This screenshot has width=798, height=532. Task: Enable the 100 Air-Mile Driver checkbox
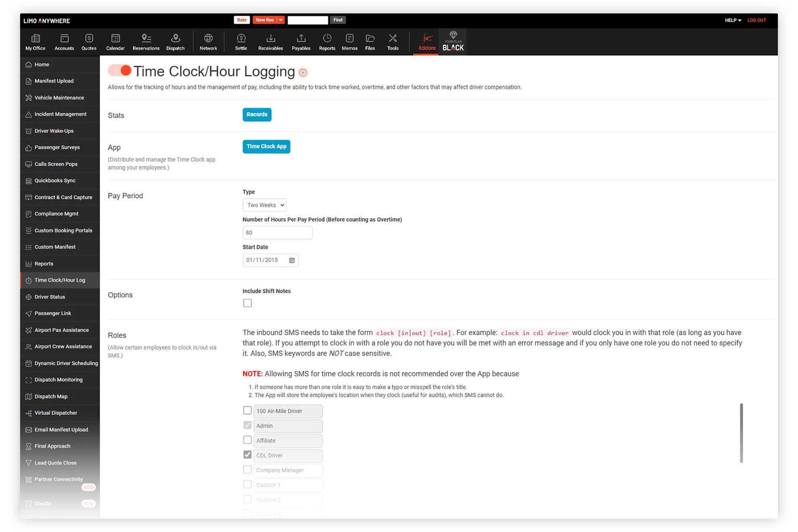[248, 411]
